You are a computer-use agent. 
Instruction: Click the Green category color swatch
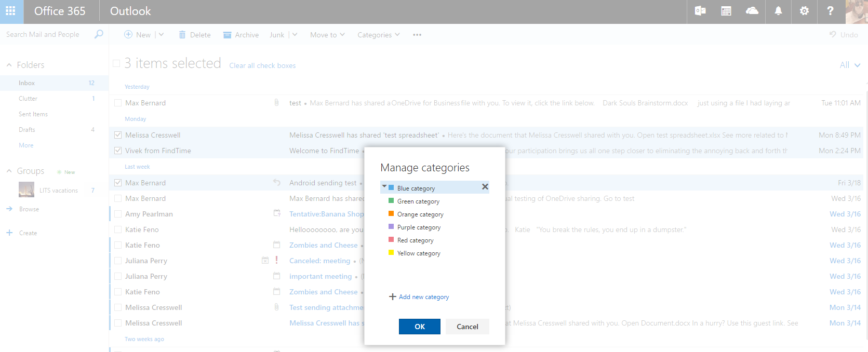(391, 200)
